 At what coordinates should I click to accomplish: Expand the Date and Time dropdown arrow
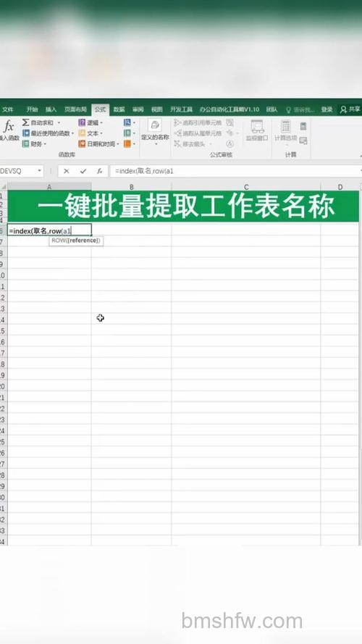pos(118,144)
